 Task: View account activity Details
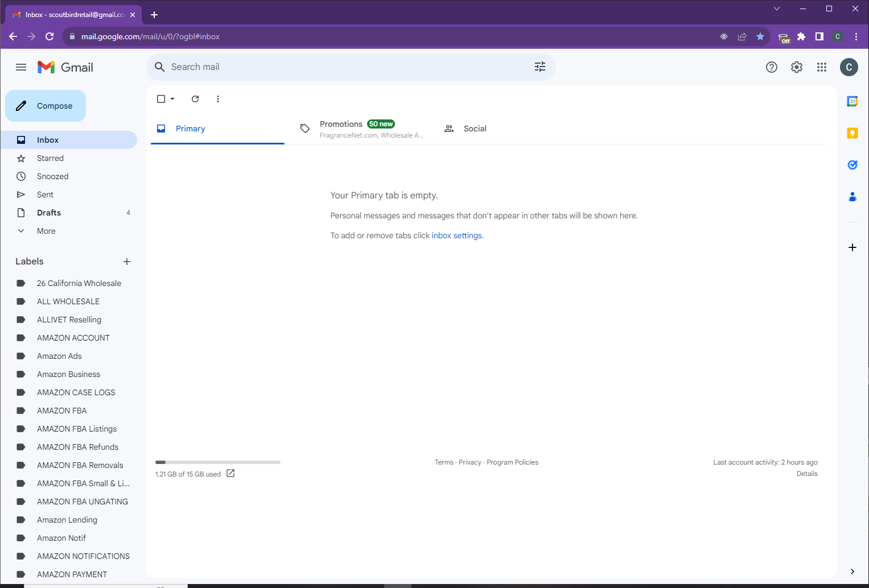(807, 474)
